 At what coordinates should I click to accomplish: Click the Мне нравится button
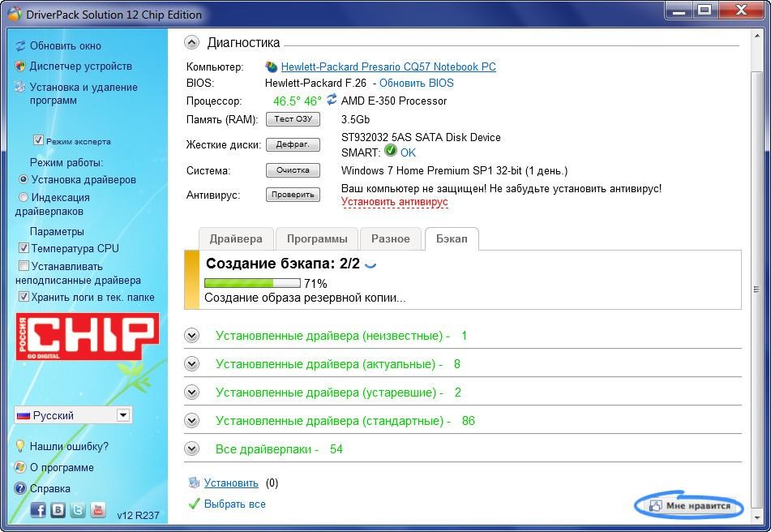[689, 505]
